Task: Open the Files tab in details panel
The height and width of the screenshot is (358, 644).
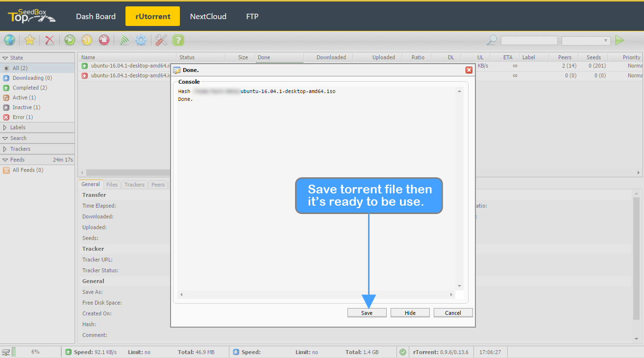Action: pos(112,185)
